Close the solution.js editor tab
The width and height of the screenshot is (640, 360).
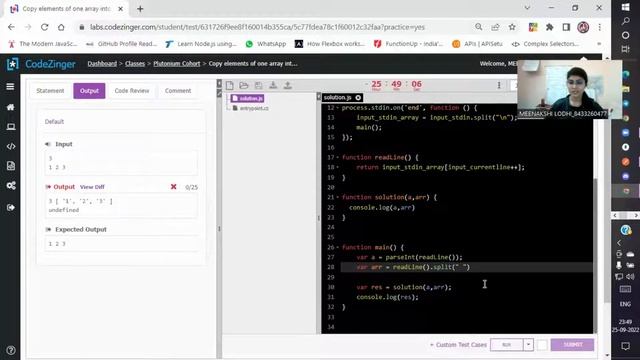(358, 98)
